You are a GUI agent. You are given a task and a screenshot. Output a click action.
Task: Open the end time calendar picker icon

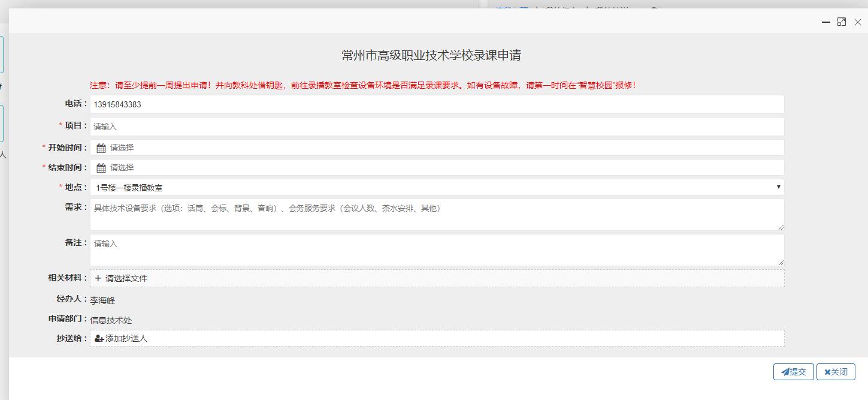coord(101,167)
